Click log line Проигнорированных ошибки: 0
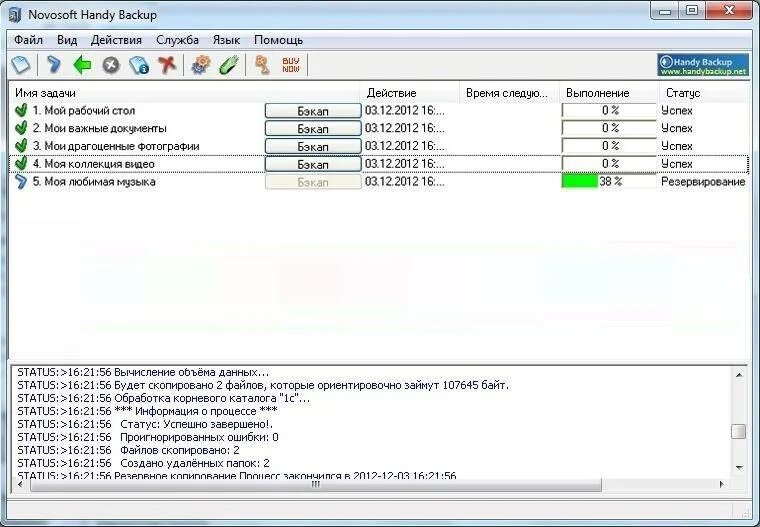Image resolution: width=760 pixels, height=527 pixels. pyautogui.click(x=148, y=437)
